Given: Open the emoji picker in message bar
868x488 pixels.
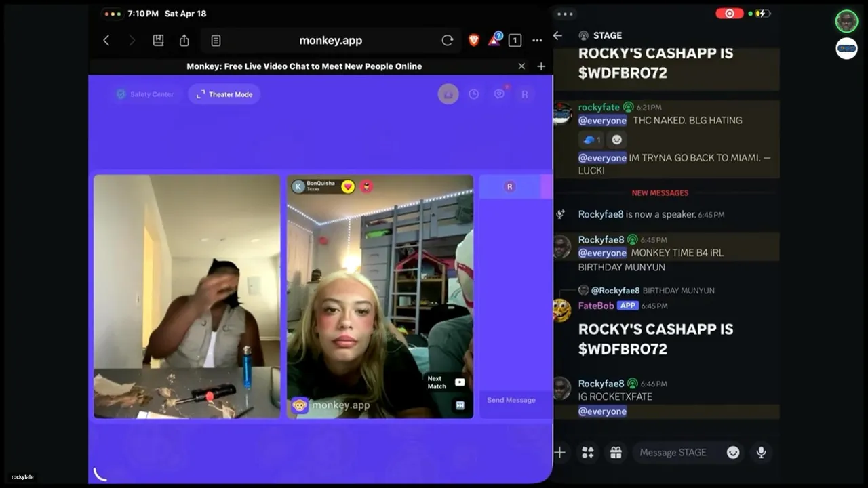Looking at the screenshot, I should coord(733,453).
